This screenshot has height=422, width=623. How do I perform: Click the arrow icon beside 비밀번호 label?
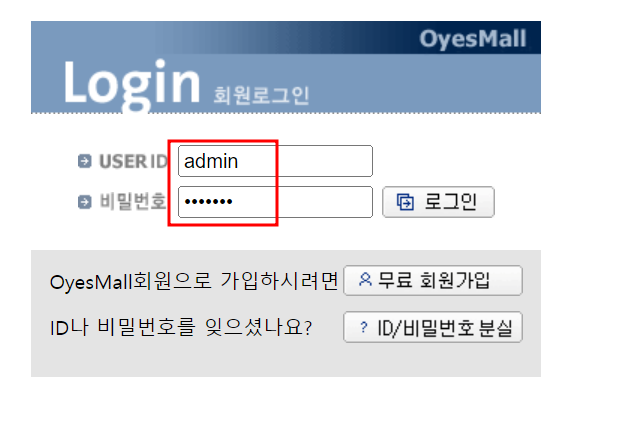[x=84, y=201]
